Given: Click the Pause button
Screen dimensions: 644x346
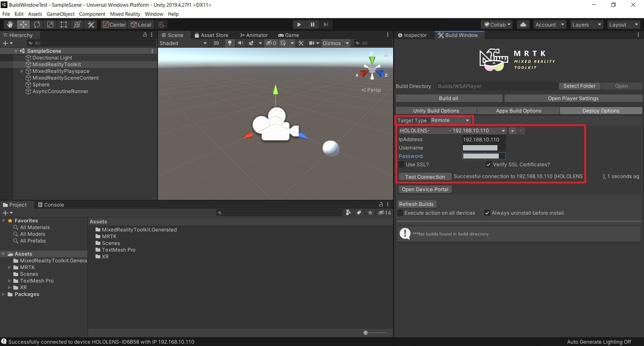Looking at the screenshot, I should pyautogui.click(x=312, y=25).
